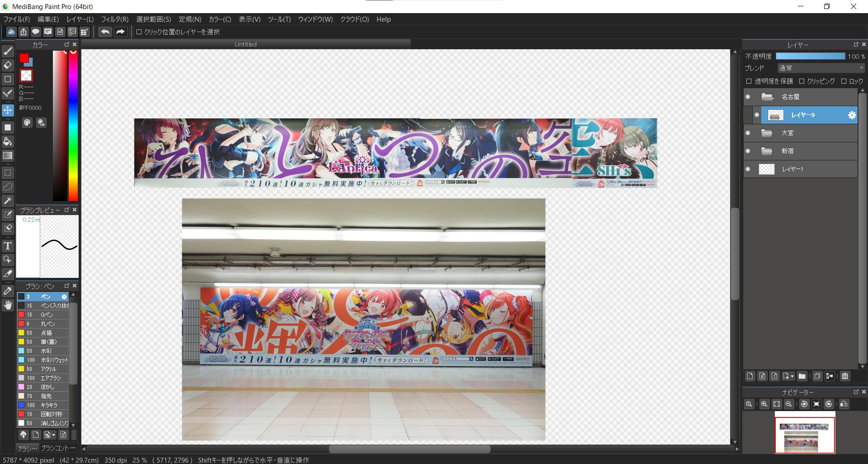Screen dimensions: 868x464
Task: Expand the 大宮 folder
Action: tap(767, 133)
